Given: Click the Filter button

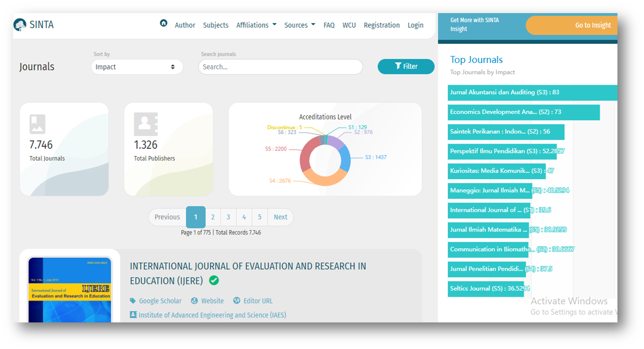Looking at the screenshot, I should (x=406, y=66).
